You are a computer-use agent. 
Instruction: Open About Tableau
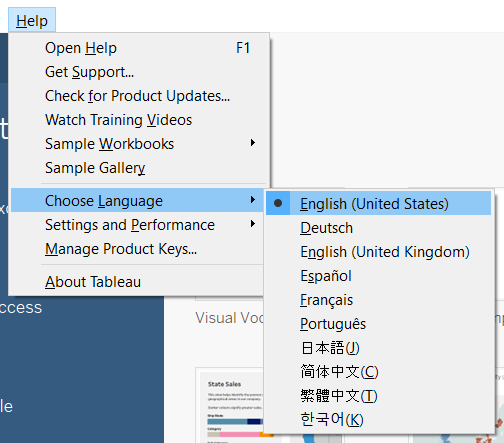[x=137, y=282]
